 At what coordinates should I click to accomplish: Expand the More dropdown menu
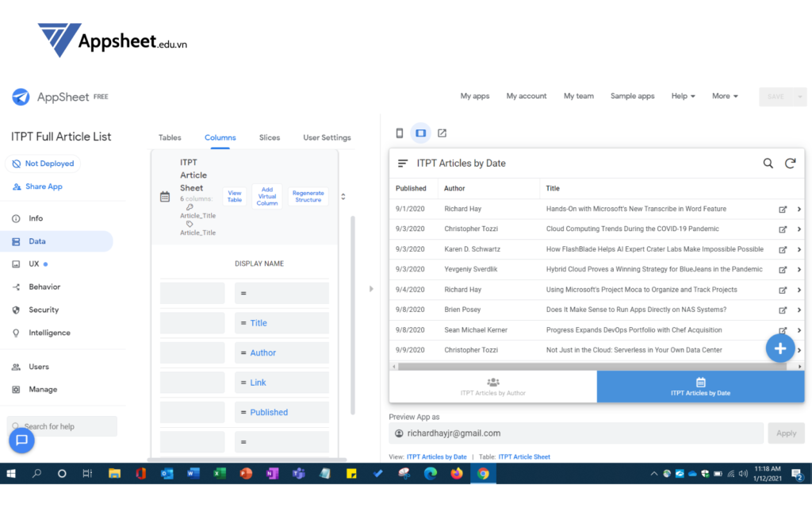click(x=725, y=96)
